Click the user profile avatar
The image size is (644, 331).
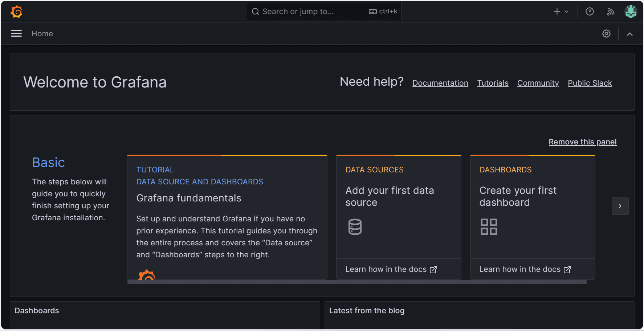631,12
